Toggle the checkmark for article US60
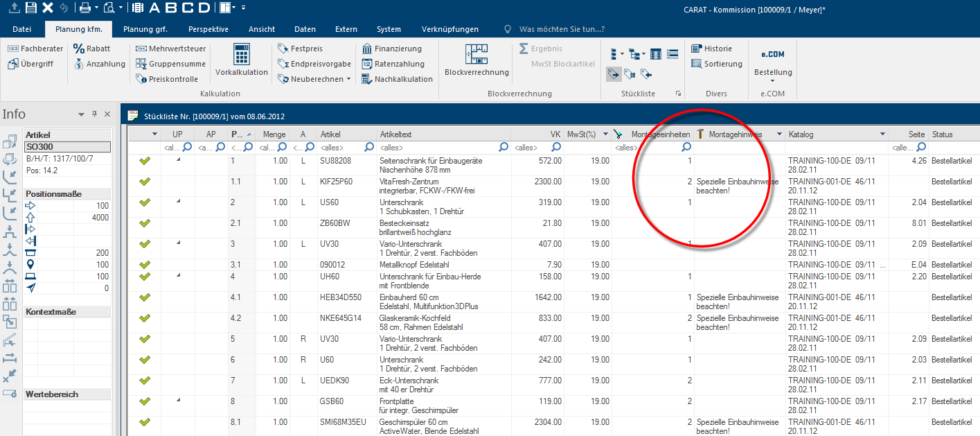 click(145, 202)
